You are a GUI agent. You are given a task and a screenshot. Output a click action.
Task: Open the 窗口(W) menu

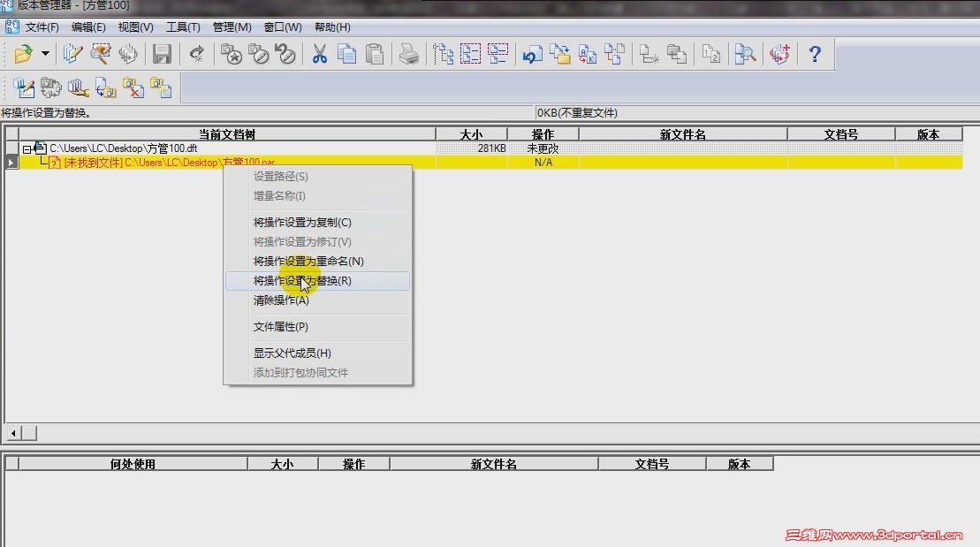(x=283, y=27)
